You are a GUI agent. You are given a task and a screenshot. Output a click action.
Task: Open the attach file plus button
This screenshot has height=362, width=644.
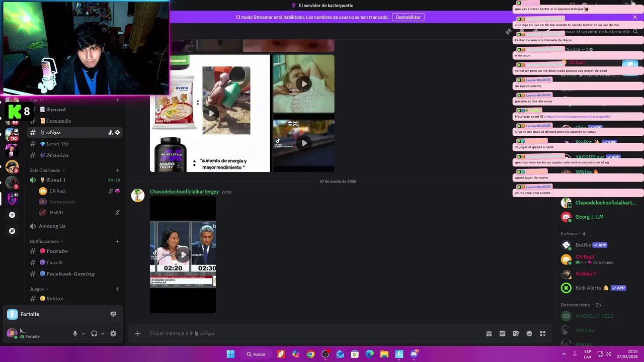137,333
